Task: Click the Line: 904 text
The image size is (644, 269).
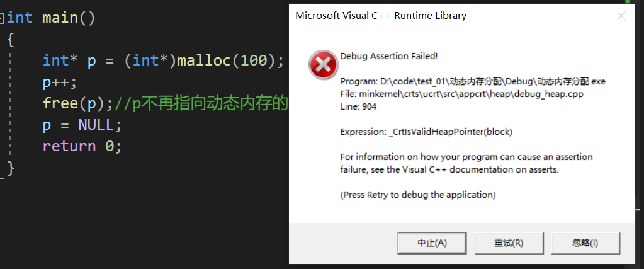Action: (x=358, y=106)
